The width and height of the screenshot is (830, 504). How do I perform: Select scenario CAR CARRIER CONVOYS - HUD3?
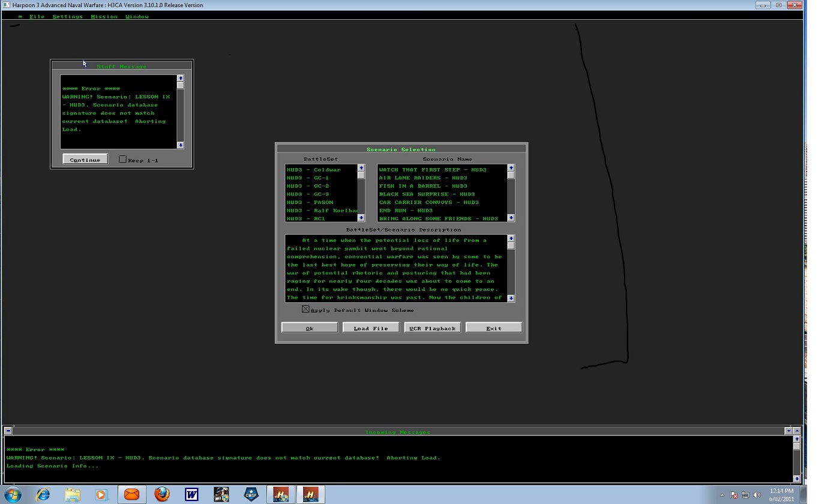coord(429,202)
